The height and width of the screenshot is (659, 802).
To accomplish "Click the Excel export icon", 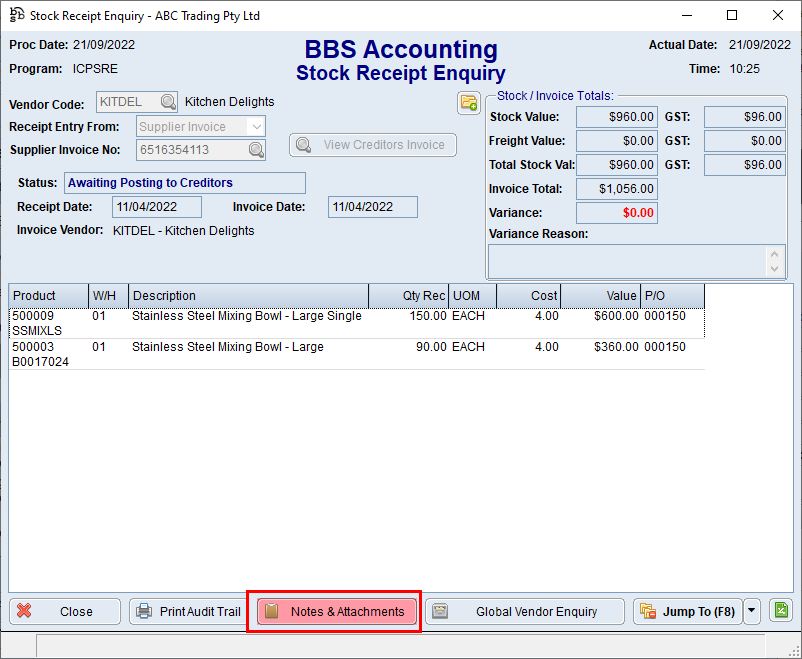I will point(780,610).
